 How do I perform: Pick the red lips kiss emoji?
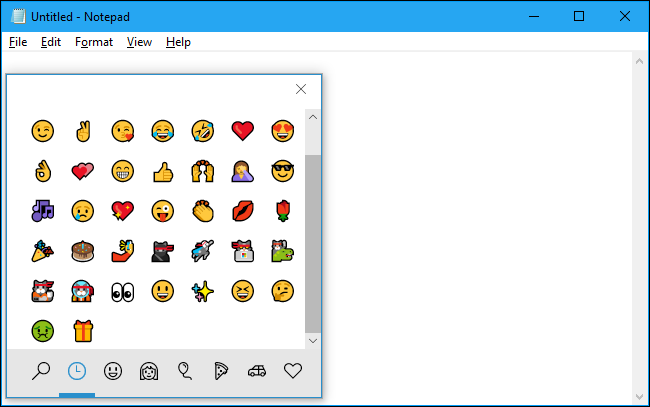[243, 211]
